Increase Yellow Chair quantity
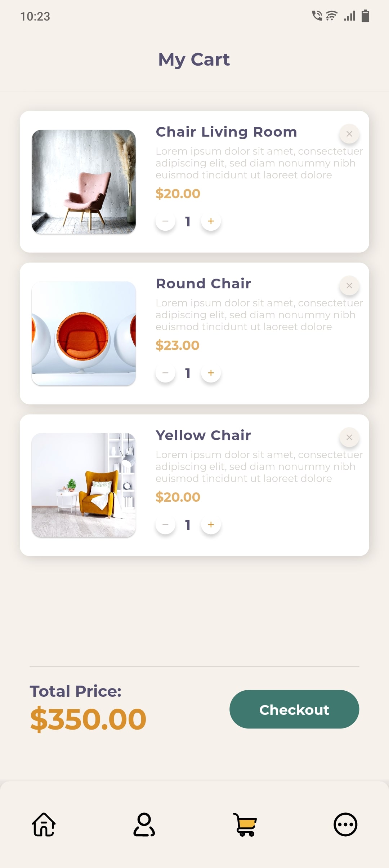This screenshot has width=389, height=868. pyautogui.click(x=211, y=524)
